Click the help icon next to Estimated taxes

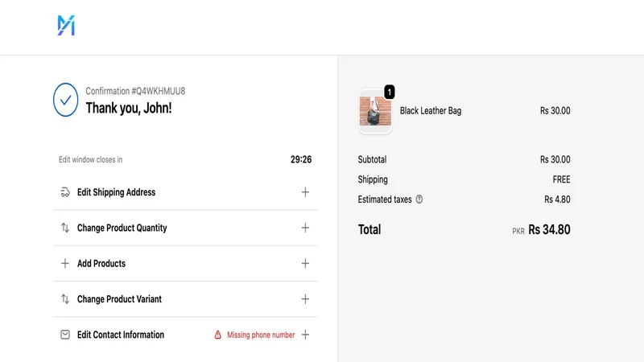pyautogui.click(x=419, y=200)
